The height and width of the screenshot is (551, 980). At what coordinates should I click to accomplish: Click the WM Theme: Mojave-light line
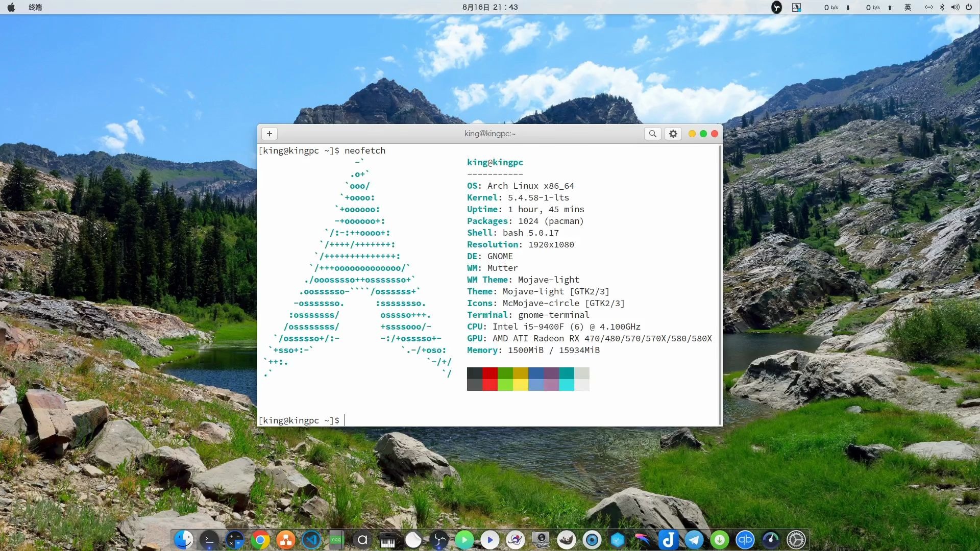click(523, 280)
